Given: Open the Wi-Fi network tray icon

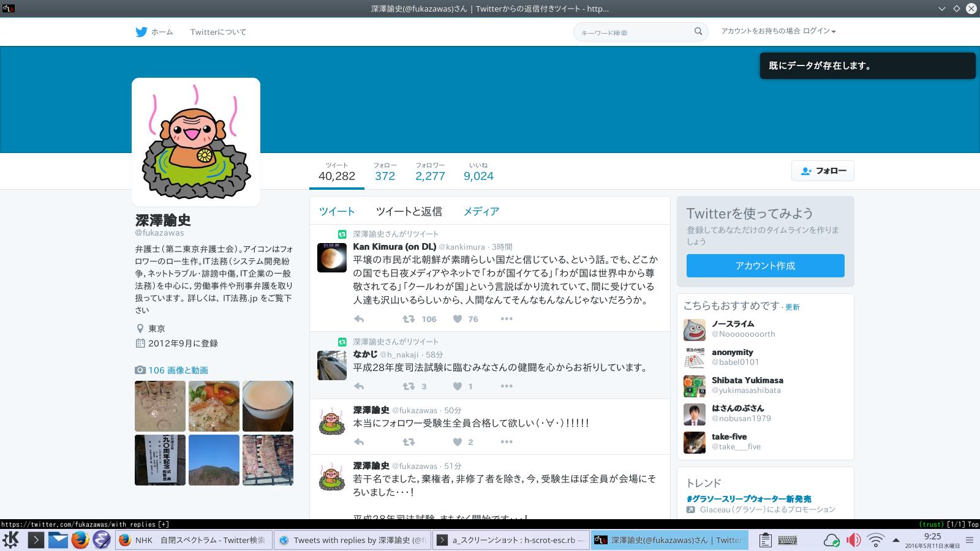Looking at the screenshot, I should [x=876, y=540].
